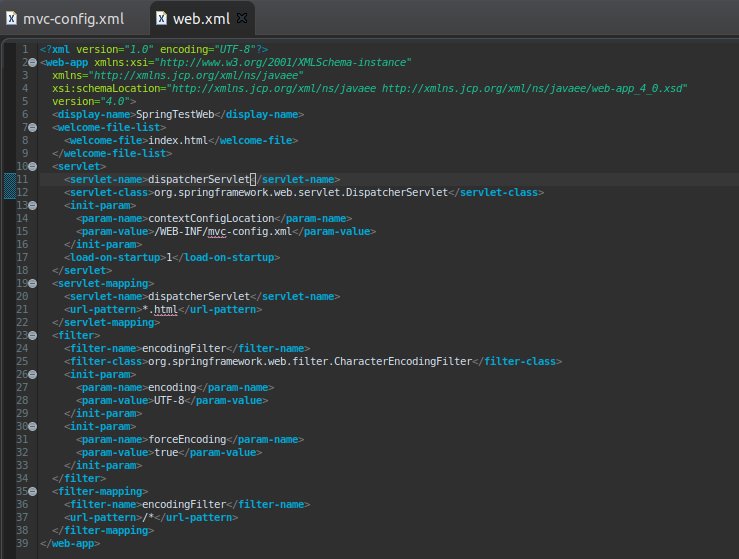Viewport: 739px width, 559px height.
Task: Click the /* url-pattern value on line 37
Action: [148, 518]
